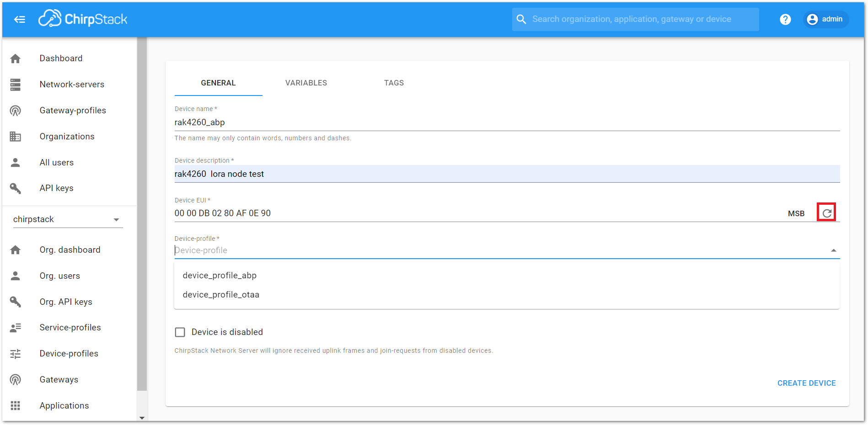This screenshot has height=425, width=868.
Task: Switch to the GENERAL tab
Action: click(219, 83)
